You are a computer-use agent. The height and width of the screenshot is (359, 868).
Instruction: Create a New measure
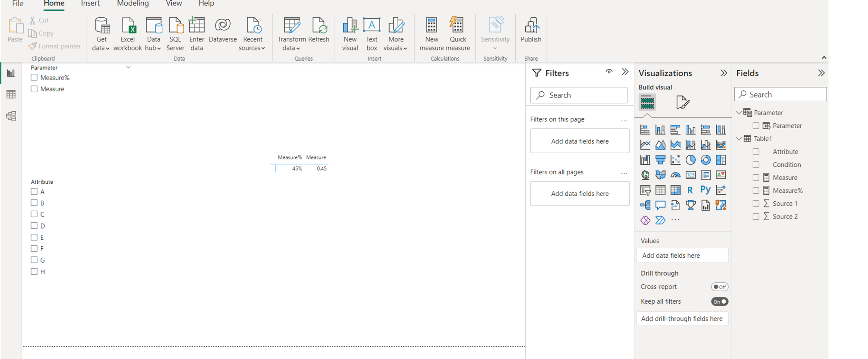[x=431, y=34]
